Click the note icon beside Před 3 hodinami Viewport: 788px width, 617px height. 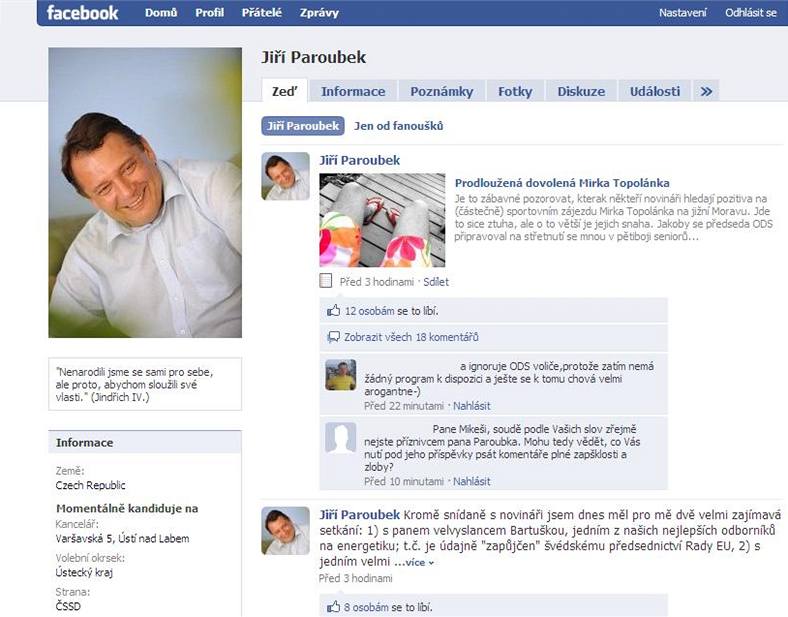tap(326, 281)
